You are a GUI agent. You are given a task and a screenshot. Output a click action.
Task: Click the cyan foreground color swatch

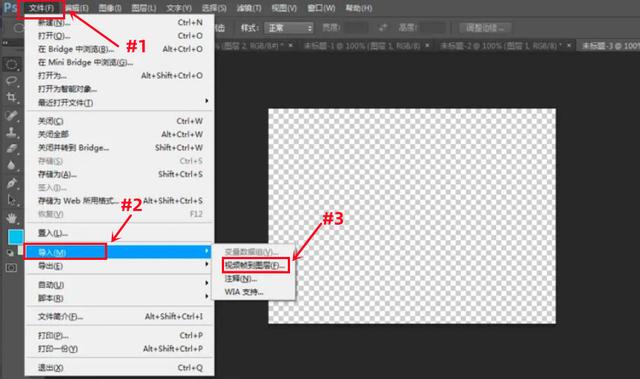(x=15, y=237)
